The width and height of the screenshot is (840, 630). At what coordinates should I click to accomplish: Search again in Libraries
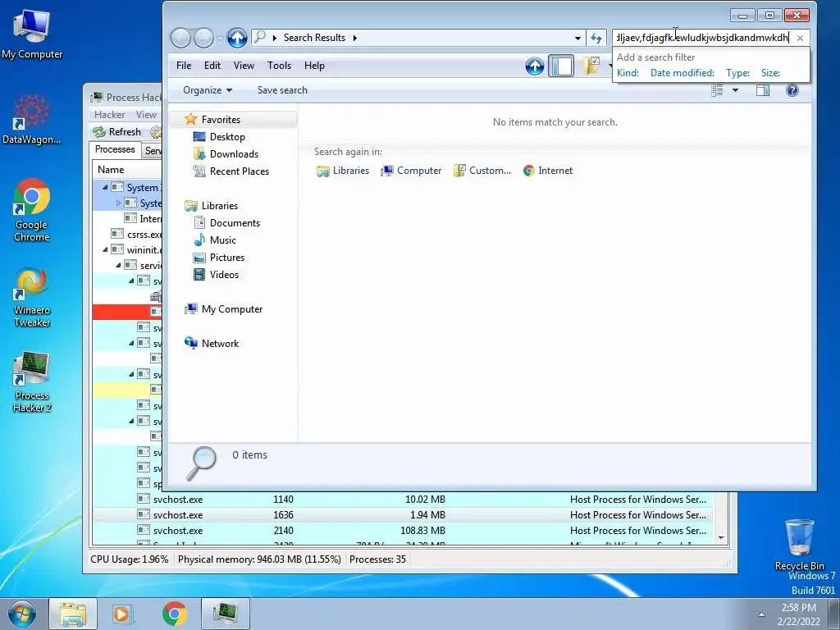343,171
